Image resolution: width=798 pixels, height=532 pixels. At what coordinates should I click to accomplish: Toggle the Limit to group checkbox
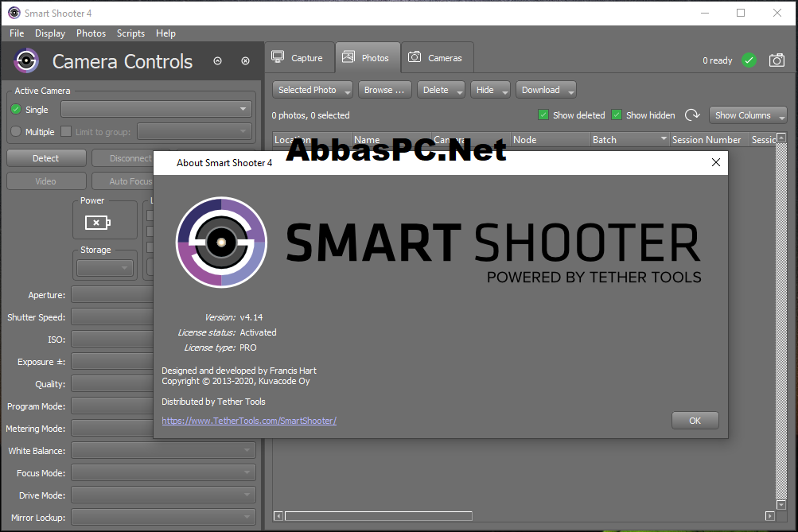point(66,131)
